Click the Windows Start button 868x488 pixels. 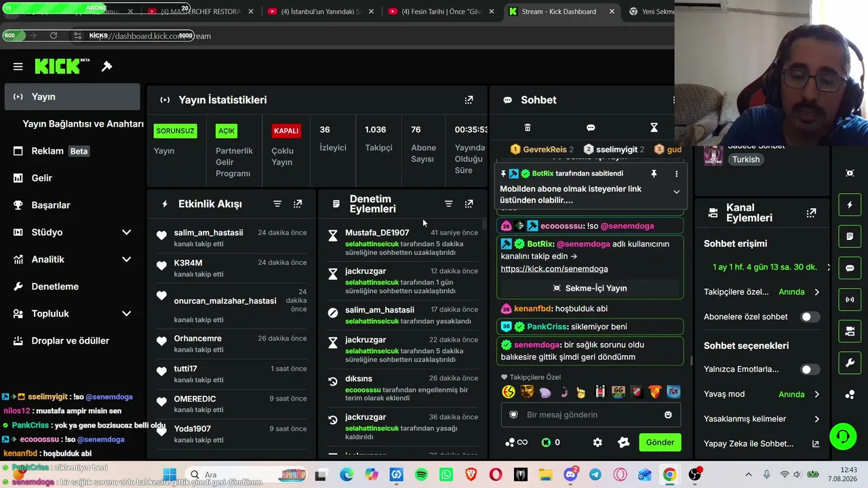170,474
